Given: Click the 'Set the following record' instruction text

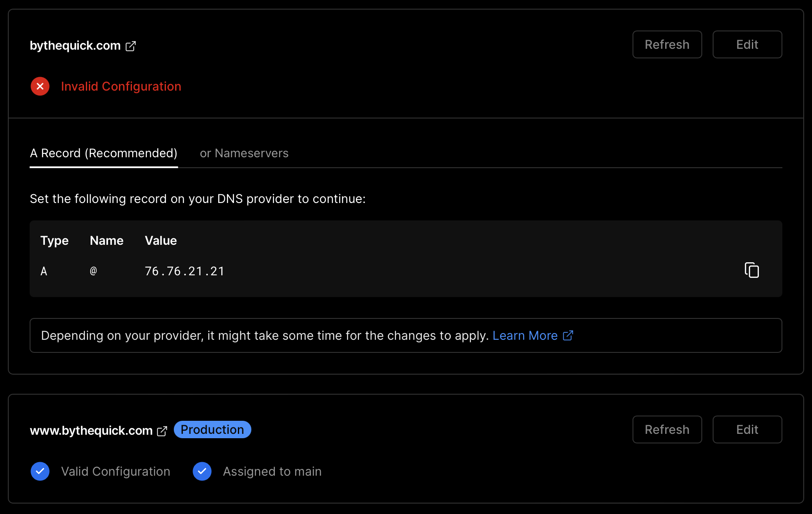Looking at the screenshot, I should pos(198,199).
